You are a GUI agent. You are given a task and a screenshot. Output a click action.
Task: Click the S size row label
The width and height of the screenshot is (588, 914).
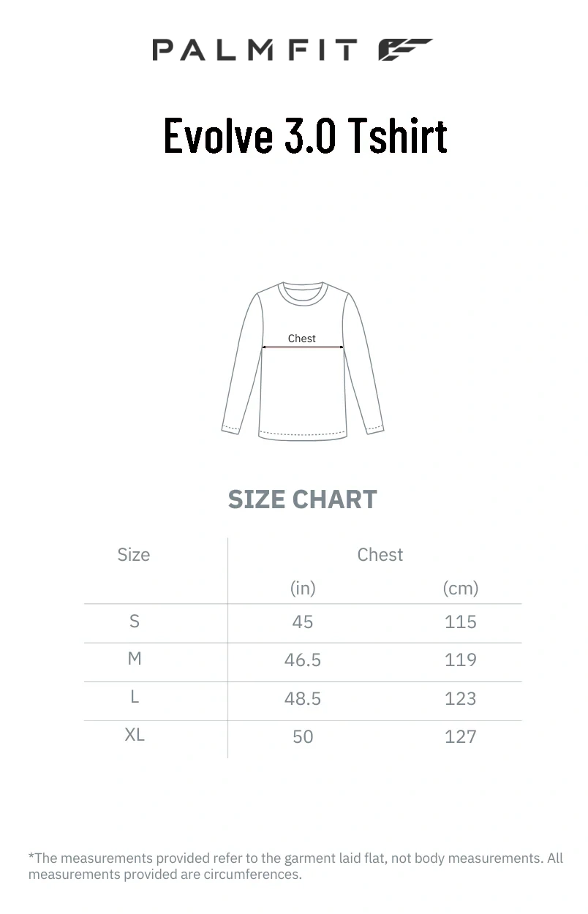134,622
